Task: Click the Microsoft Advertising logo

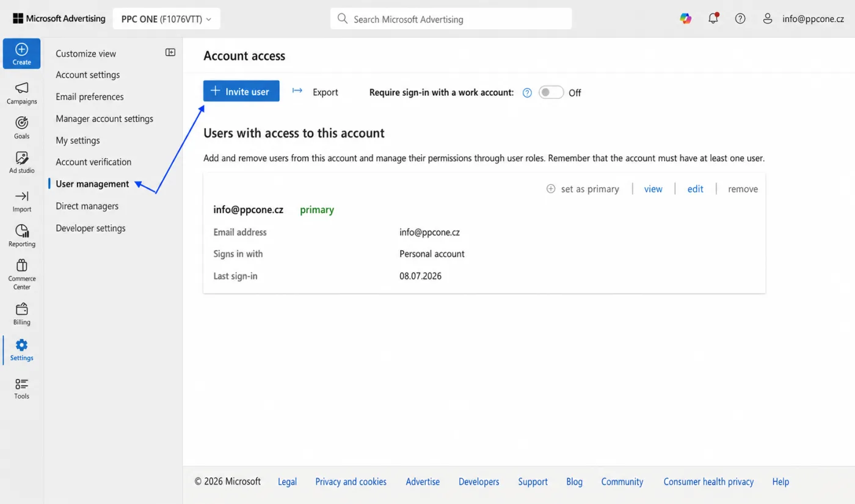Action: coord(59,19)
